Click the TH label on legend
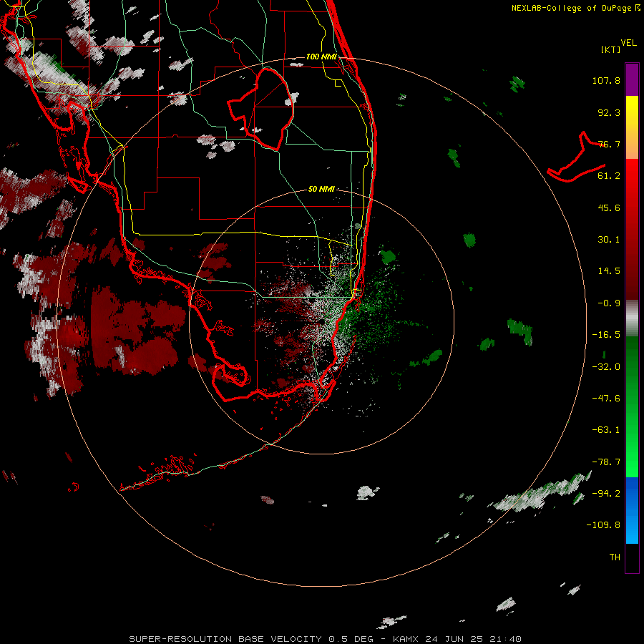 coord(615,557)
